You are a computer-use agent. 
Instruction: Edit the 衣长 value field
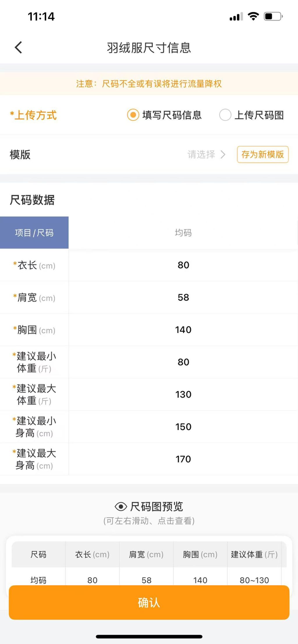pos(183,265)
